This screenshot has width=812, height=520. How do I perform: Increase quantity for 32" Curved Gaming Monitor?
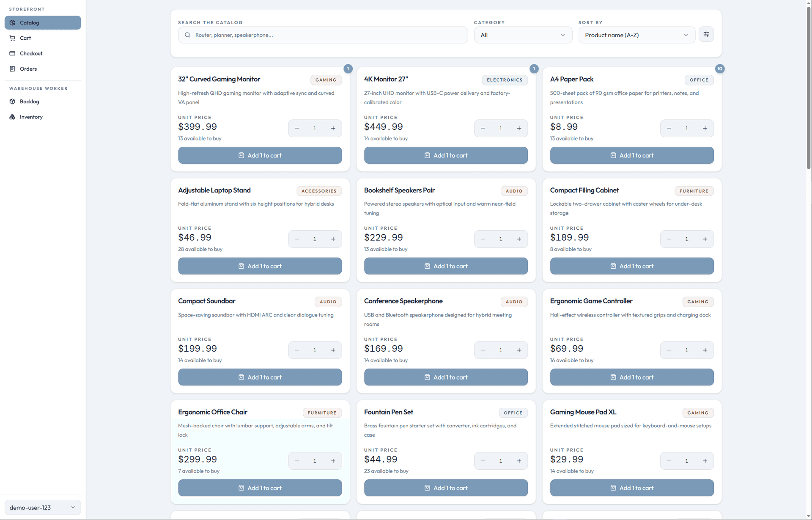[333, 128]
